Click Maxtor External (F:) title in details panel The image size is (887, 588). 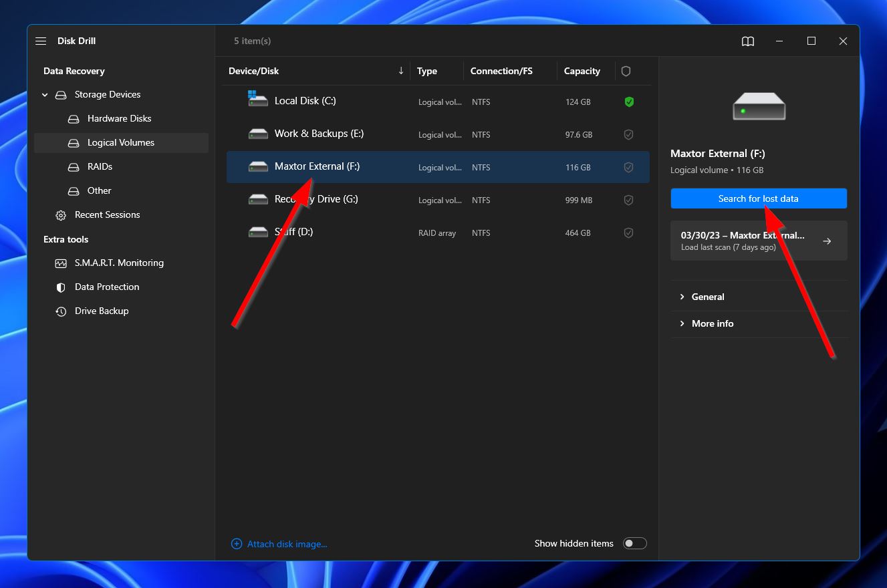(x=718, y=154)
